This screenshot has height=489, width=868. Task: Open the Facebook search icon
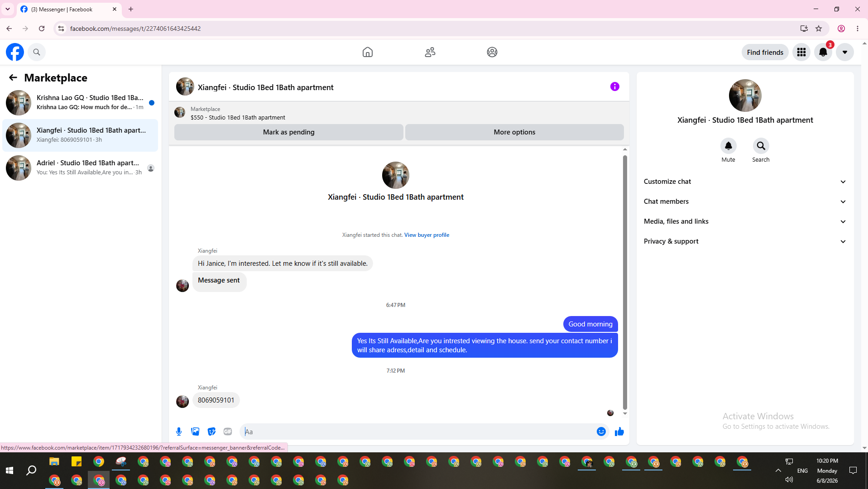click(x=37, y=52)
